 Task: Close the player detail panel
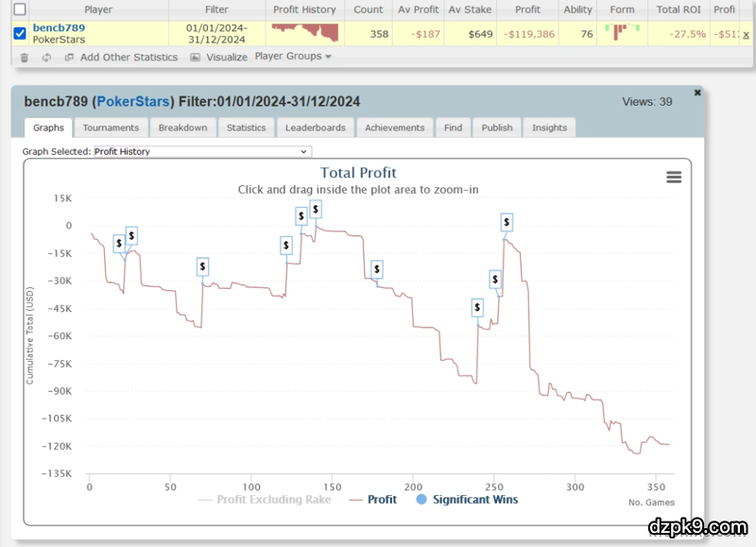pos(697,93)
